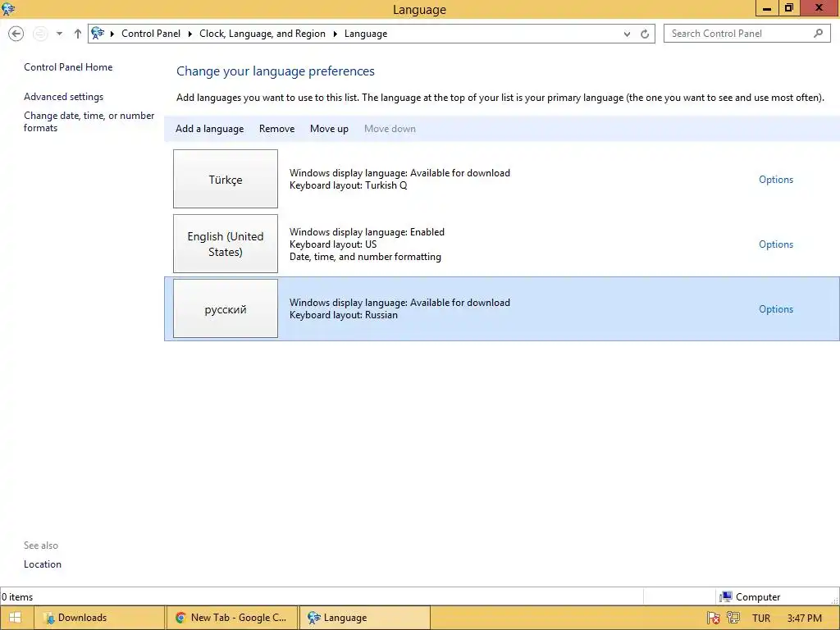This screenshot has width=840, height=630.
Task: Open Advanced settings
Action: tap(64, 97)
